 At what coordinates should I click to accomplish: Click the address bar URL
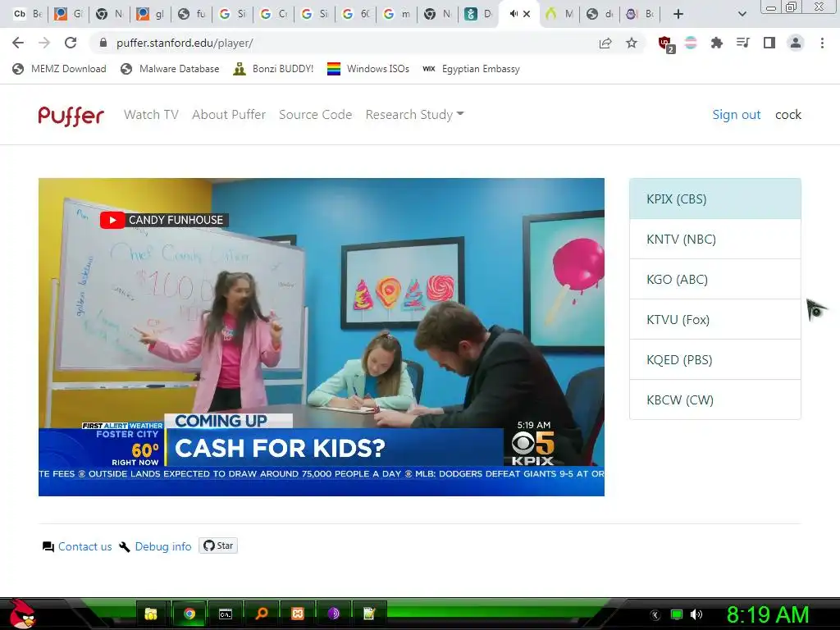[185, 43]
